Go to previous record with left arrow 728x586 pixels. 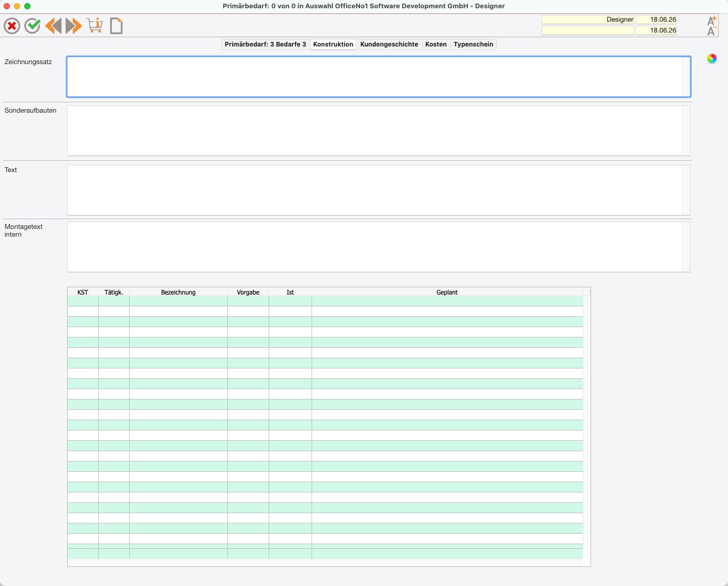53,26
